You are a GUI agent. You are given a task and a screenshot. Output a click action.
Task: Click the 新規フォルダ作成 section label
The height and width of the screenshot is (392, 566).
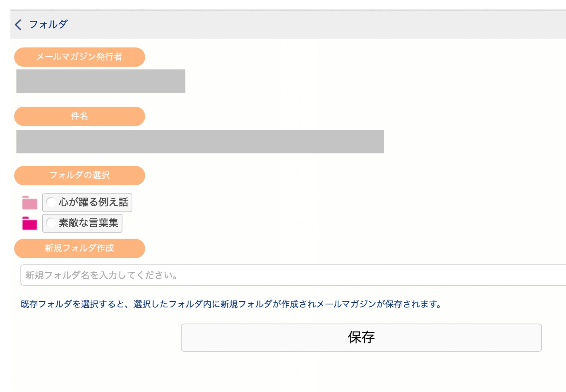point(80,248)
